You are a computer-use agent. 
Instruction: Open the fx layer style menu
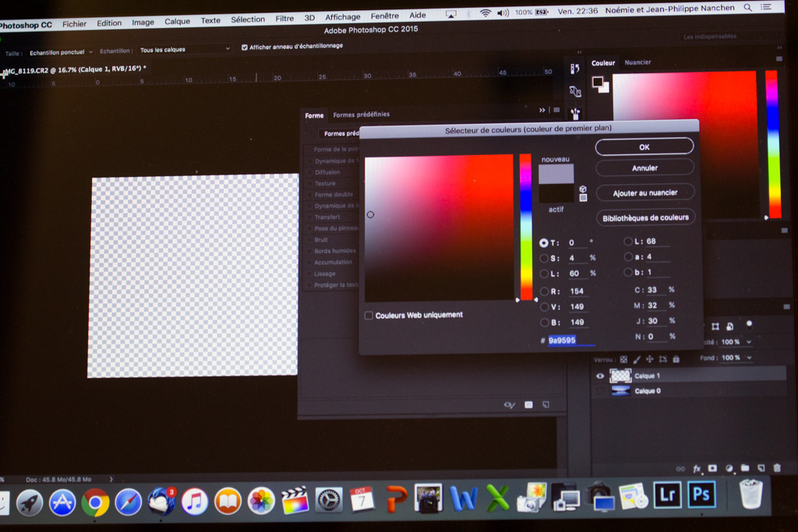697,468
